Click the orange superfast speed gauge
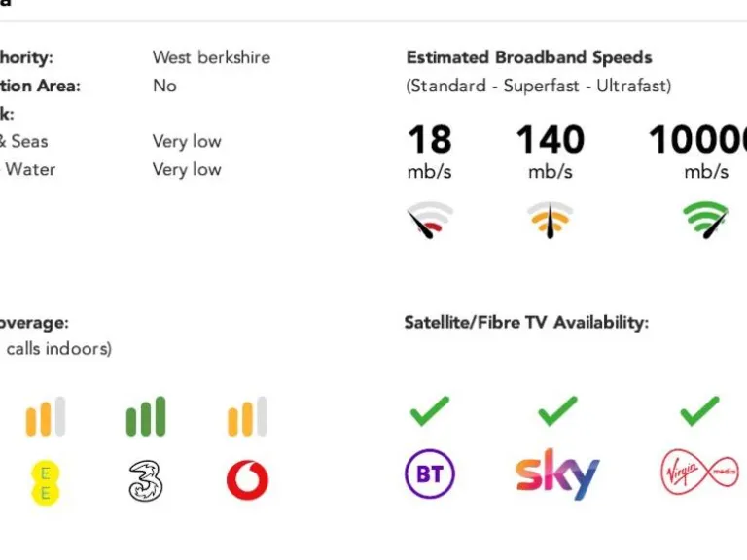 tap(550, 221)
